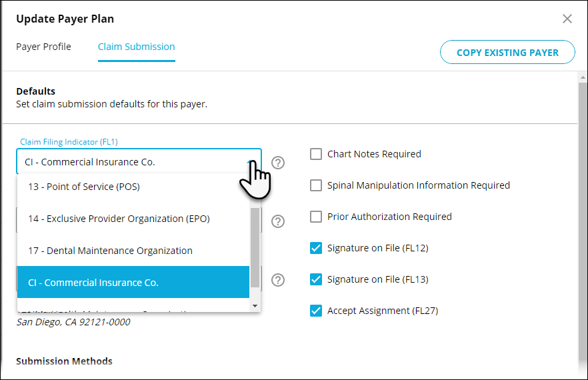The width and height of the screenshot is (588, 380).
Task: Enable Chart Notes Required checkbox
Action: 316,154
